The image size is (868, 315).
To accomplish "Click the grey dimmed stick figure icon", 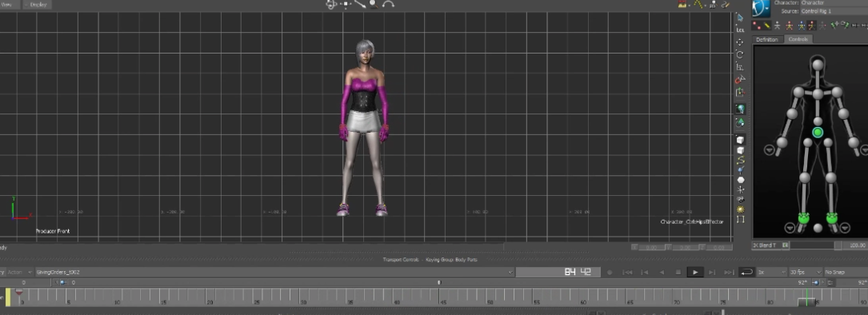I will (822, 26).
